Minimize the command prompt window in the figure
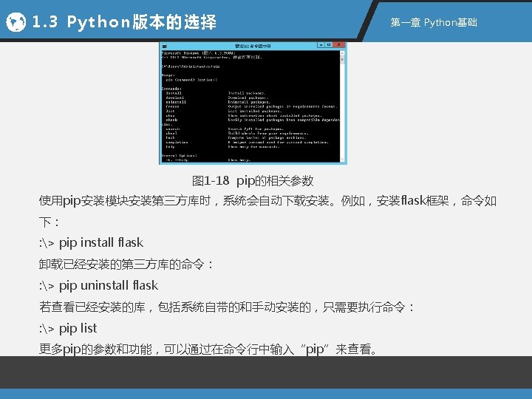Screen dimensions: 532x399 point(321,45)
